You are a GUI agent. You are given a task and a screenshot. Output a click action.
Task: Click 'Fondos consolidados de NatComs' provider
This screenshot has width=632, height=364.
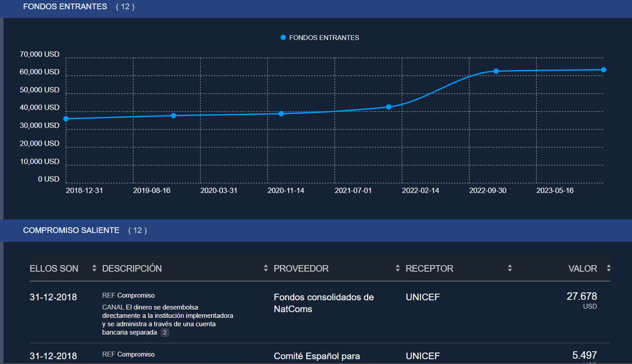click(x=324, y=303)
